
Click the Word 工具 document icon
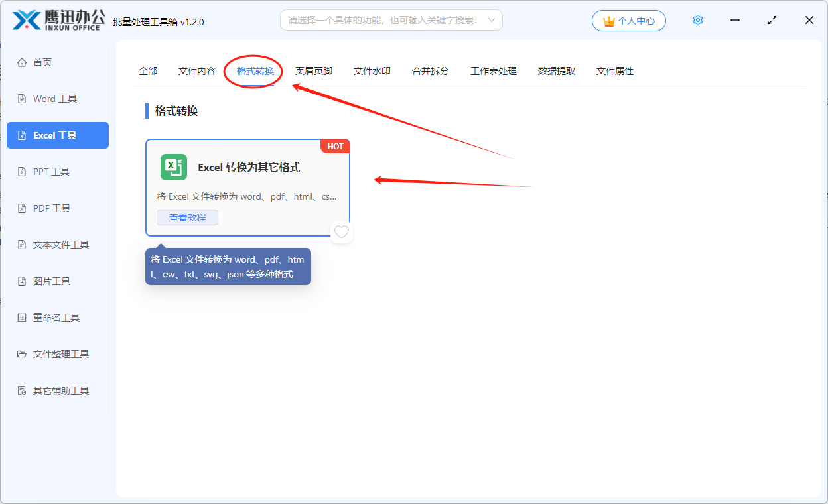22,99
